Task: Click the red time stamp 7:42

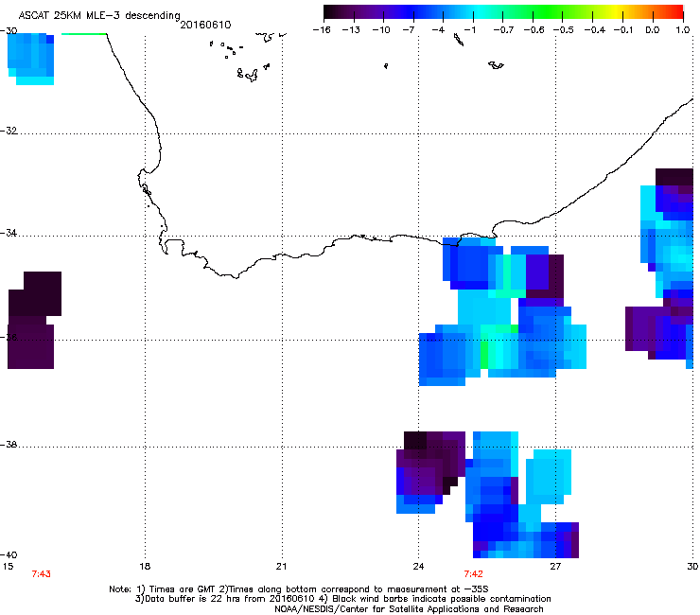Action: pos(473,574)
